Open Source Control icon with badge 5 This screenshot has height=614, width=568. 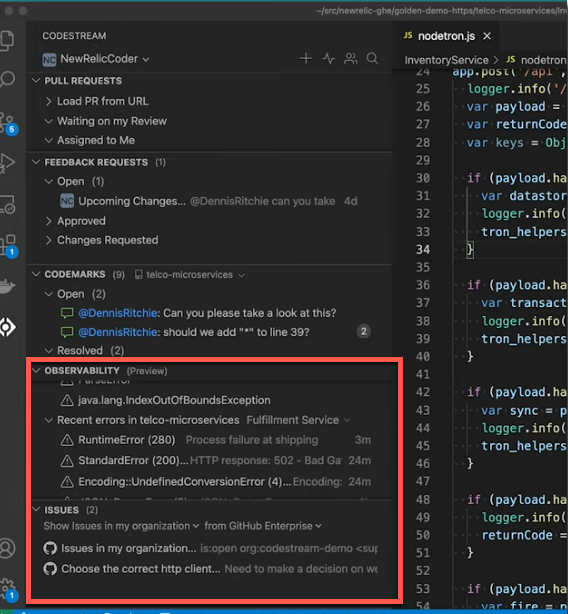coord(8,123)
